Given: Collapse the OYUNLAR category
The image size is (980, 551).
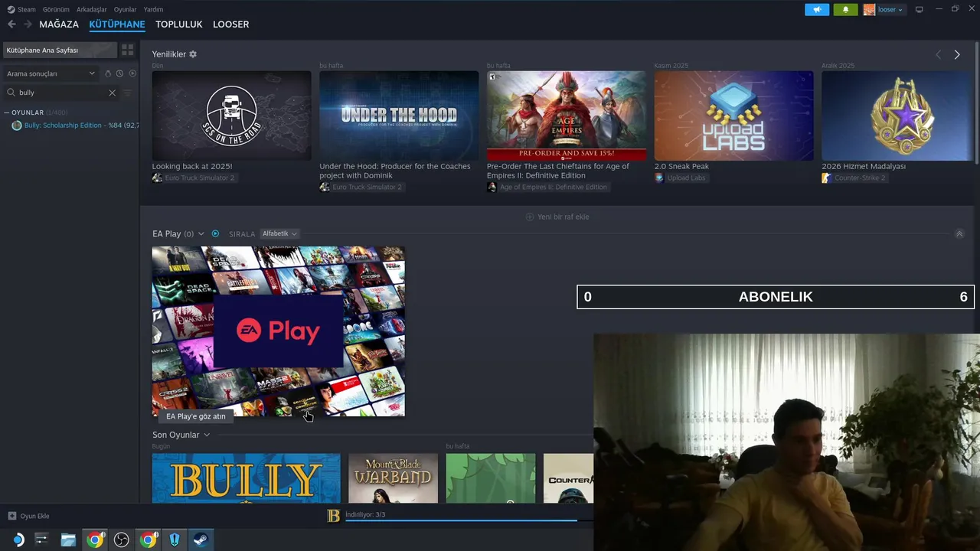Looking at the screenshot, I should pyautogui.click(x=7, y=112).
